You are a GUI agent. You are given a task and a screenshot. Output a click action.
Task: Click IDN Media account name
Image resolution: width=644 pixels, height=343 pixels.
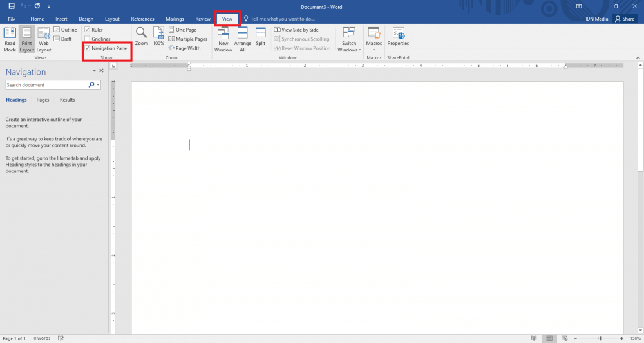click(597, 19)
